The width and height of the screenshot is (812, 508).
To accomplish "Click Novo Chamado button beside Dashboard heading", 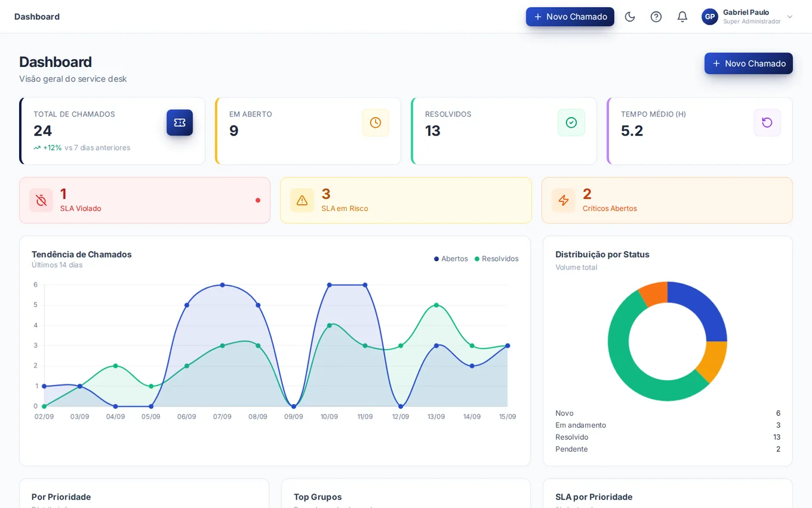I will coord(749,63).
